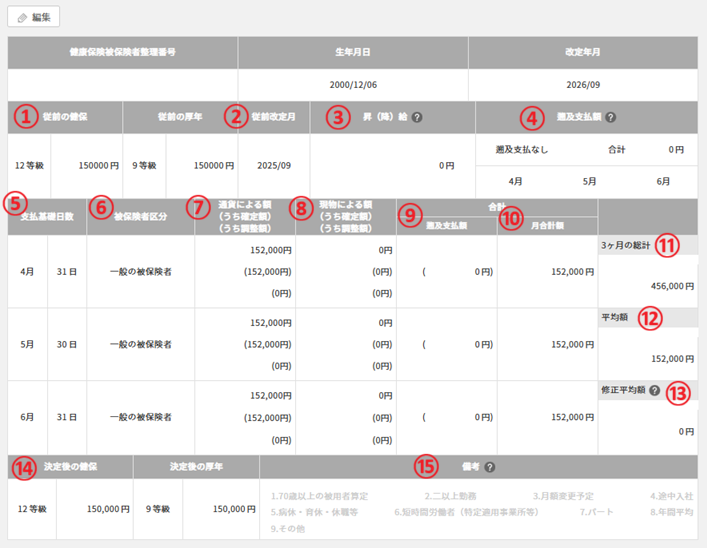
Task: Click remark 5.病休・育休・休職等
Action: pos(314,512)
